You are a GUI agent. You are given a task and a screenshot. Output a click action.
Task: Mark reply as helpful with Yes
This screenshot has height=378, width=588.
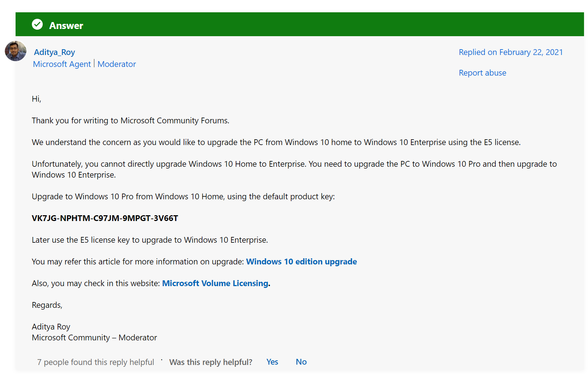point(272,362)
